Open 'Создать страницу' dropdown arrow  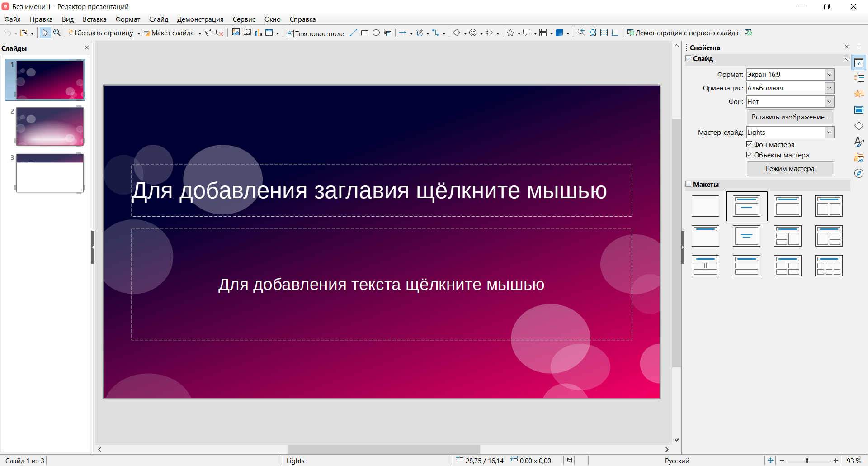(x=139, y=33)
